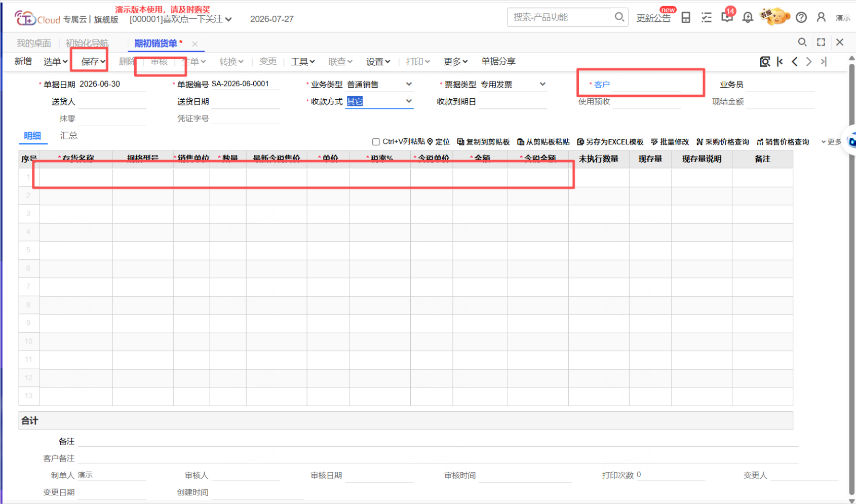This screenshot has height=504, width=856.
Task: Open the notification bell icon
Action: pyautogui.click(x=748, y=18)
